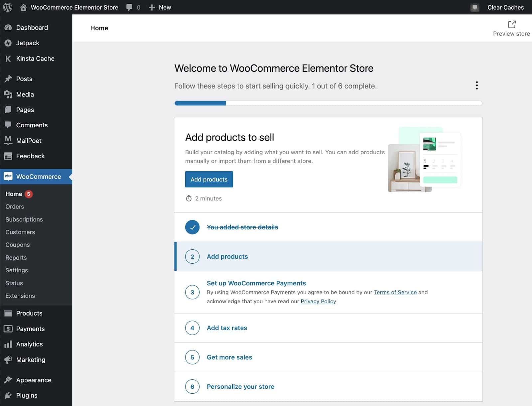The width and height of the screenshot is (532, 406).
Task: Open the WordPress logo menu
Action: coord(7,7)
